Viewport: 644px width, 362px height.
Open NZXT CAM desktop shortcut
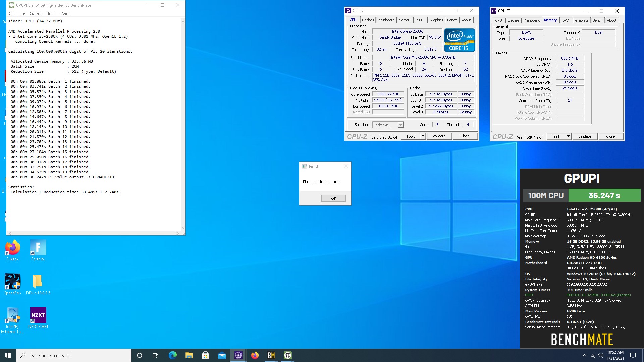click(x=38, y=318)
